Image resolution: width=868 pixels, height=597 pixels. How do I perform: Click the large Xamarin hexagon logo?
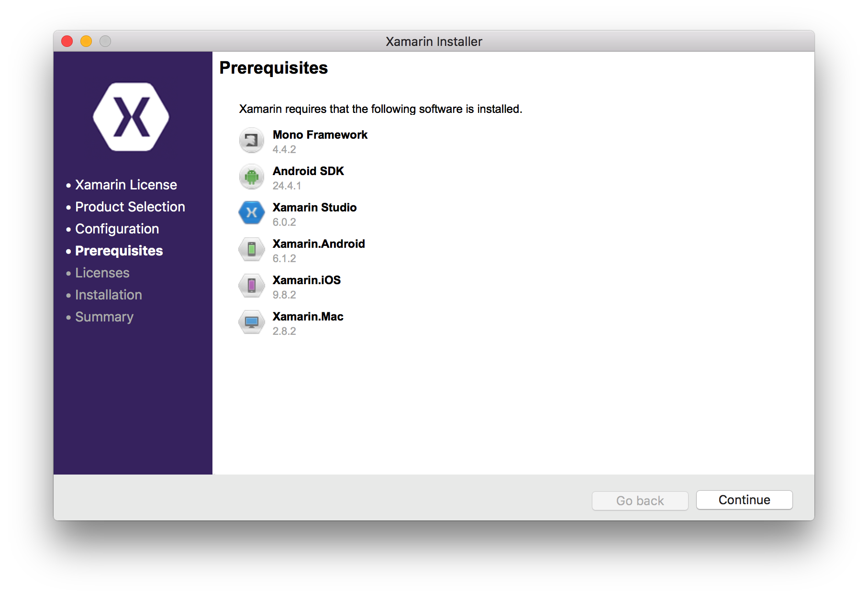click(131, 117)
